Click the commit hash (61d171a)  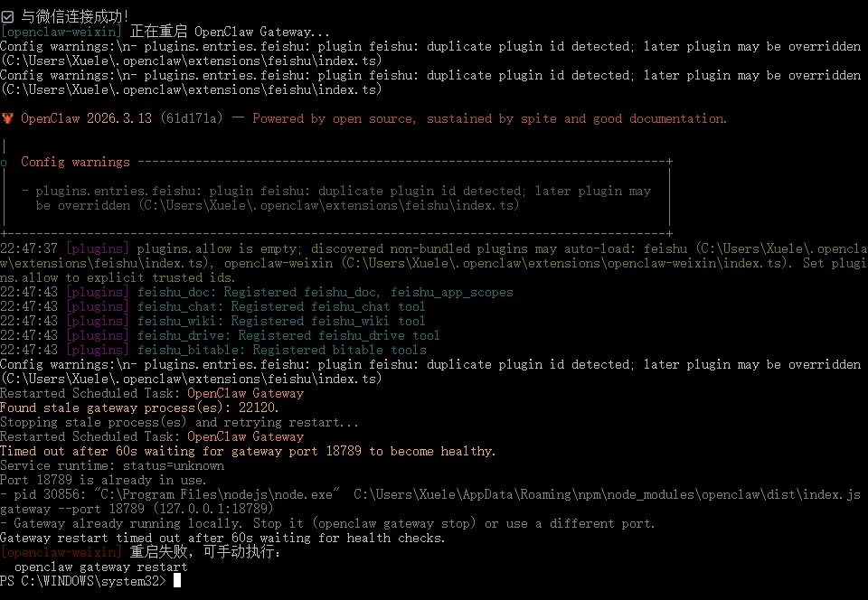coord(191,118)
